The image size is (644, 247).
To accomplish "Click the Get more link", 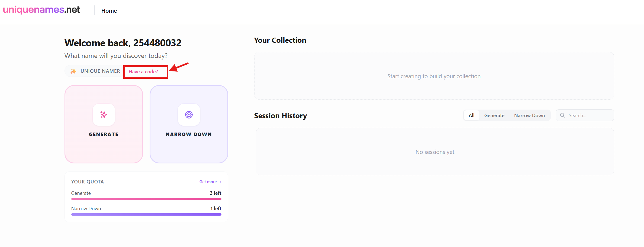I will pyautogui.click(x=210, y=182).
